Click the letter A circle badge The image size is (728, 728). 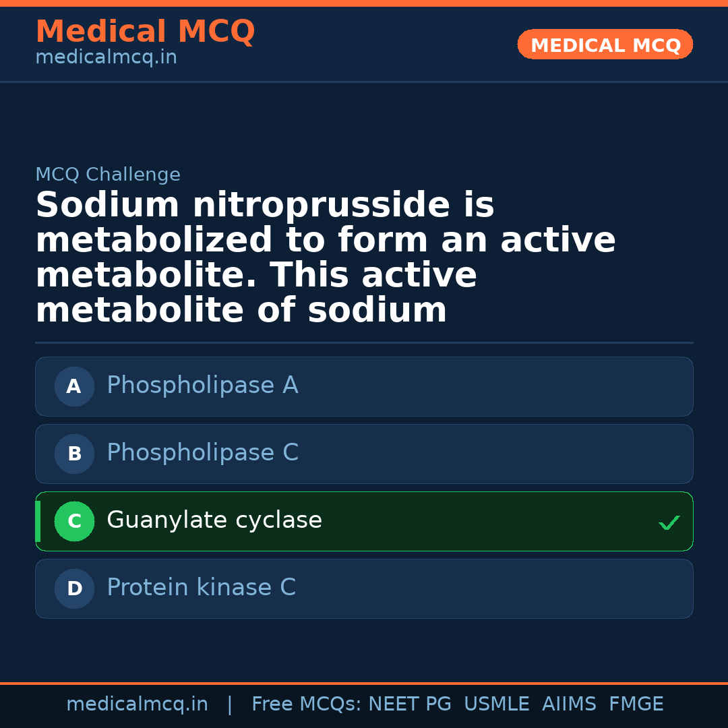74,387
